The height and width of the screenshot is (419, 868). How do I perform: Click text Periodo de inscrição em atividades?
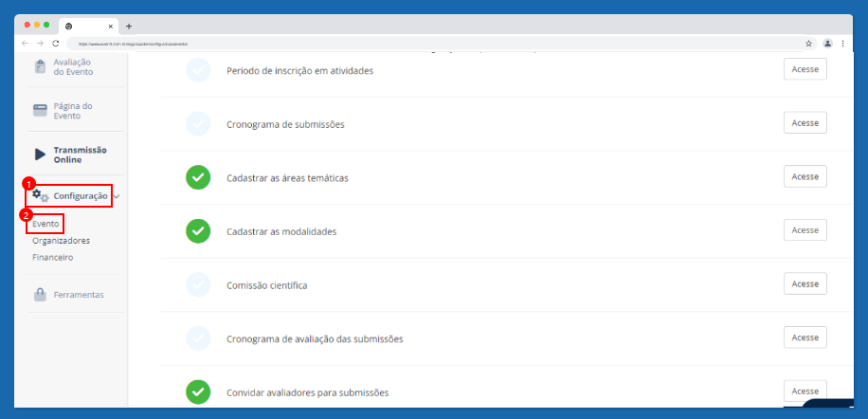(299, 71)
